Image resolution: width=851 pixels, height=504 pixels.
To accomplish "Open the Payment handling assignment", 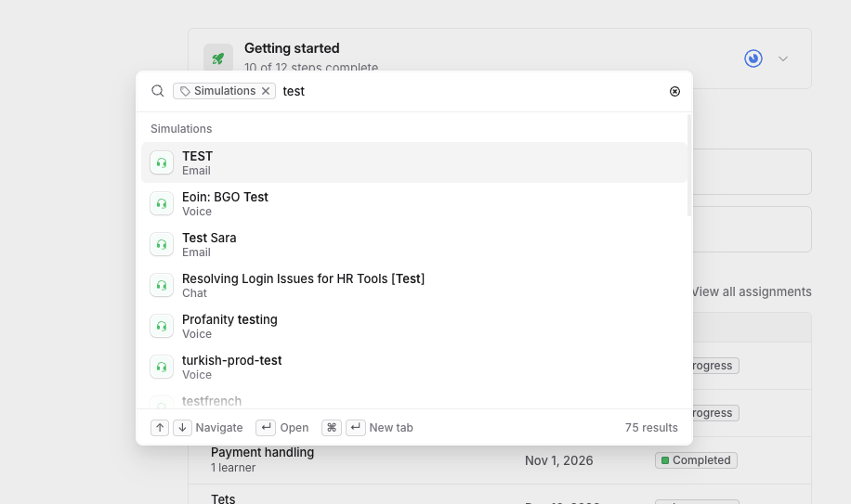I will point(262,453).
